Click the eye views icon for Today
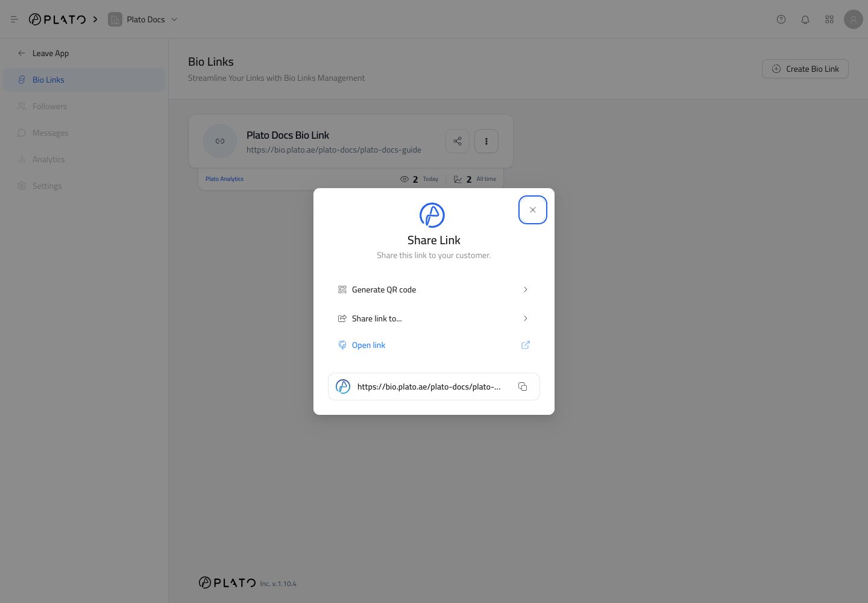The width and height of the screenshot is (868, 603). point(404,179)
